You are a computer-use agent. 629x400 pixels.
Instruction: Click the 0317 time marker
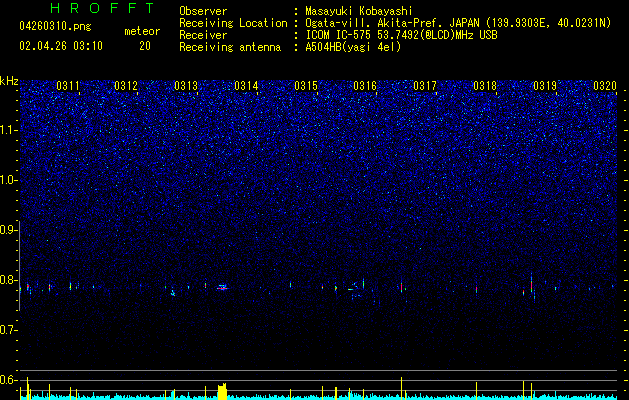point(425,86)
